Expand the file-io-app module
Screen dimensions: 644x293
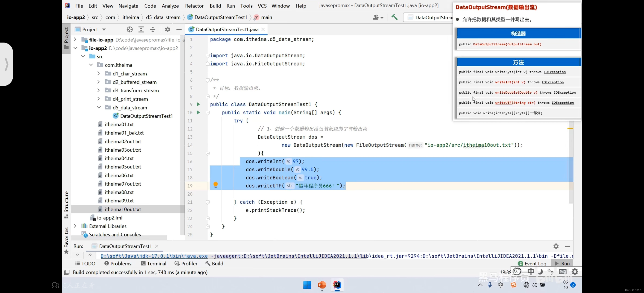click(75, 39)
